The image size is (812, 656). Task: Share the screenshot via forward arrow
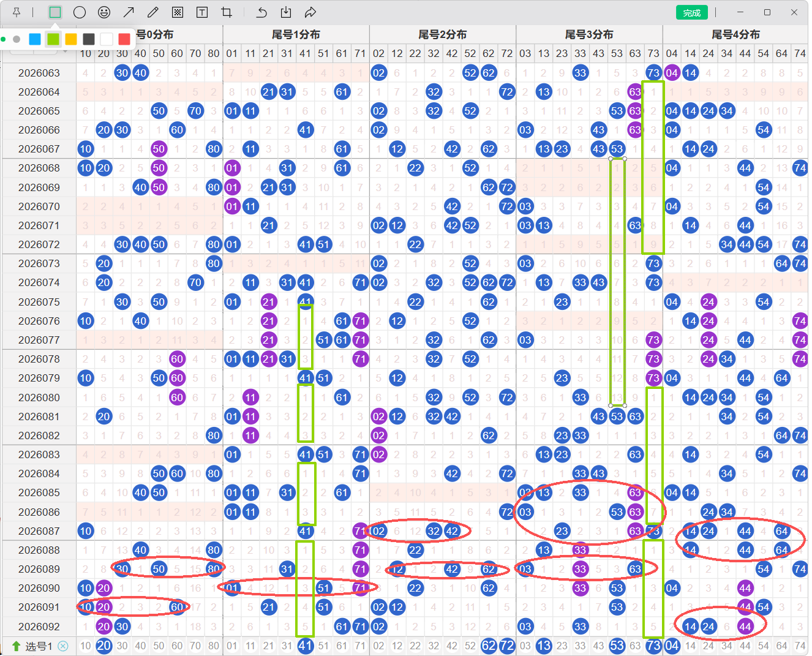point(310,12)
